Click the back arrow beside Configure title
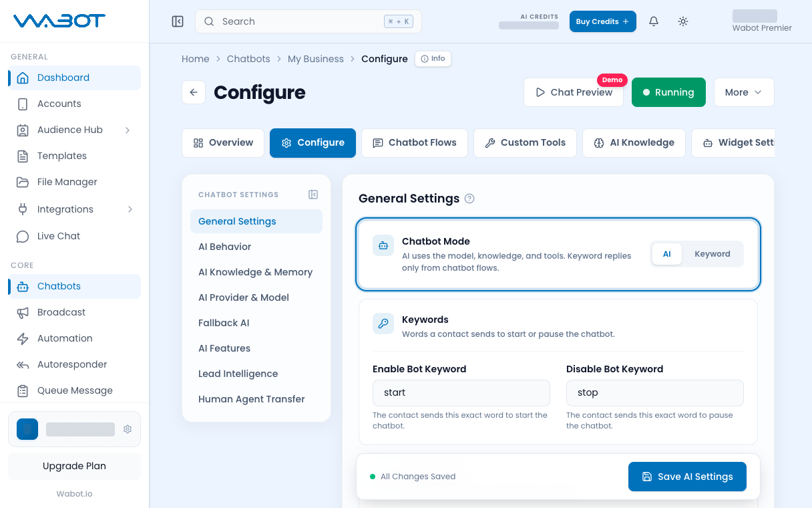Viewport: 812px width, 508px height. point(194,92)
